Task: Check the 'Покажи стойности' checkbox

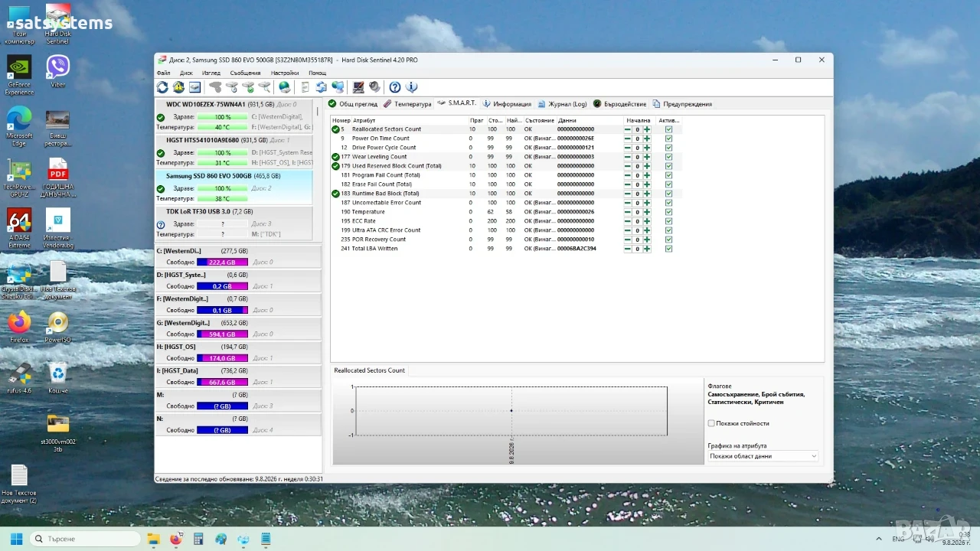Action: click(711, 423)
